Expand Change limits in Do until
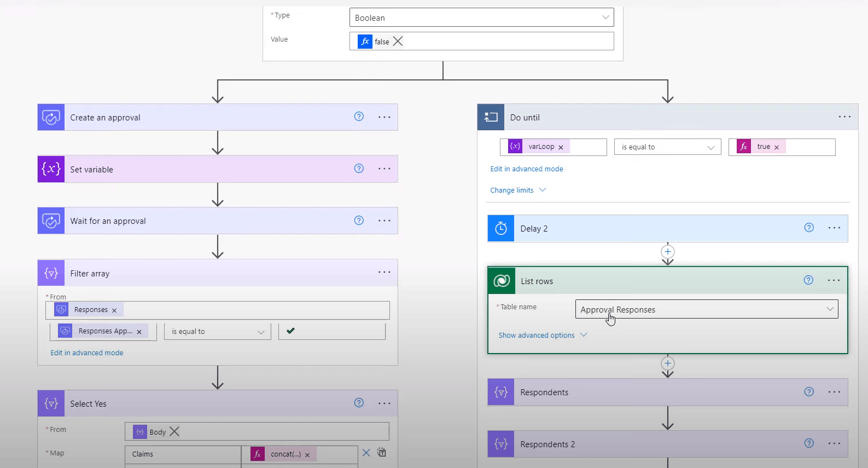 click(x=518, y=190)
